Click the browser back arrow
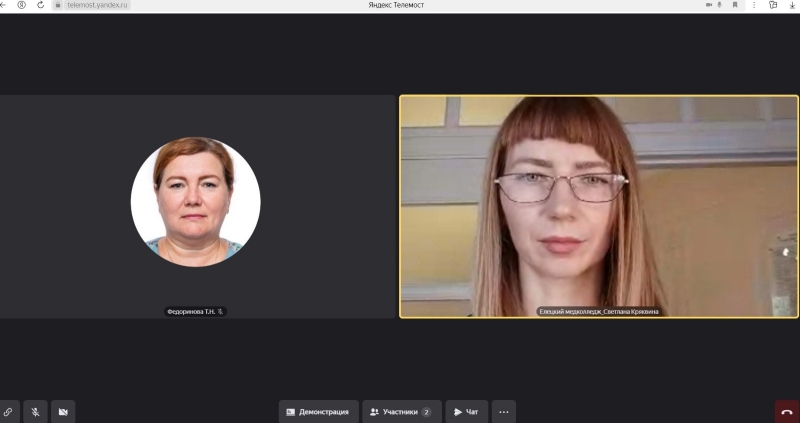Image resolution: width=800 pixels, height=423 pixels. point(5,5)
